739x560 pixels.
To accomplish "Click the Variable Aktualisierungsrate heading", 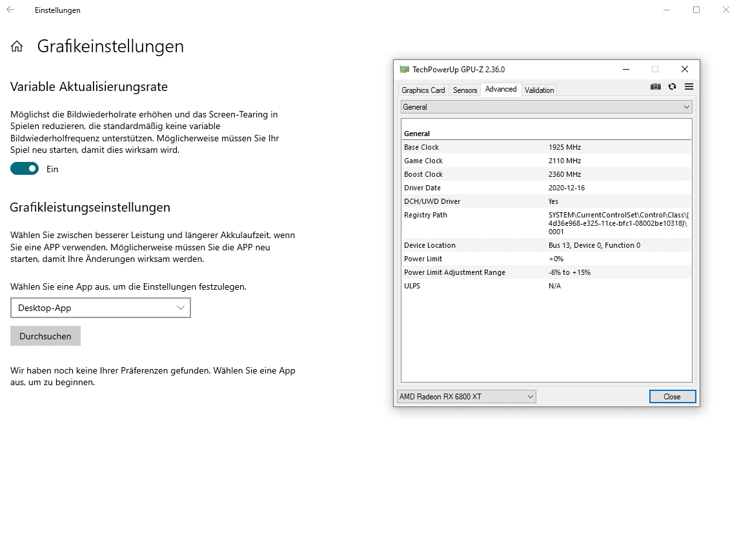I will [x=89, y=86].
